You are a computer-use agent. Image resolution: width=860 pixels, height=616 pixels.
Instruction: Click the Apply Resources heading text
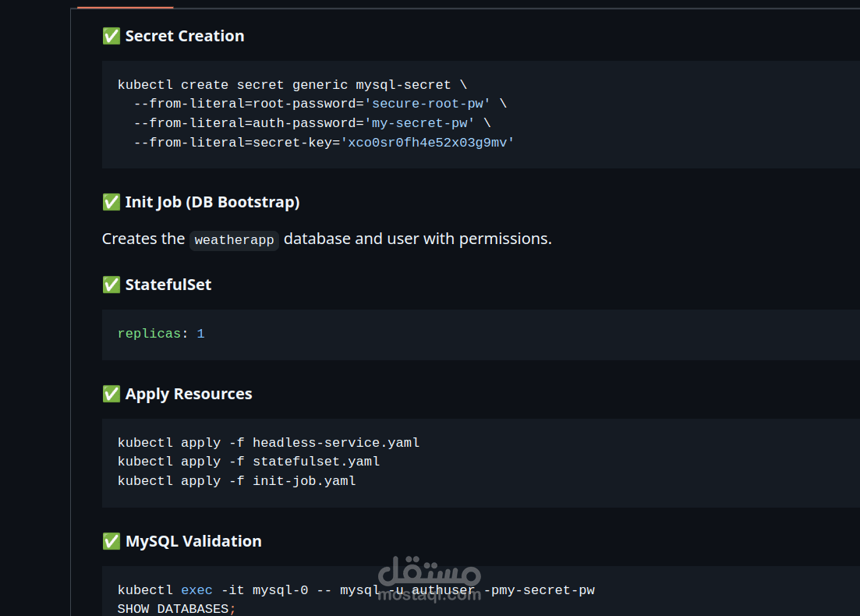[189, 394]
